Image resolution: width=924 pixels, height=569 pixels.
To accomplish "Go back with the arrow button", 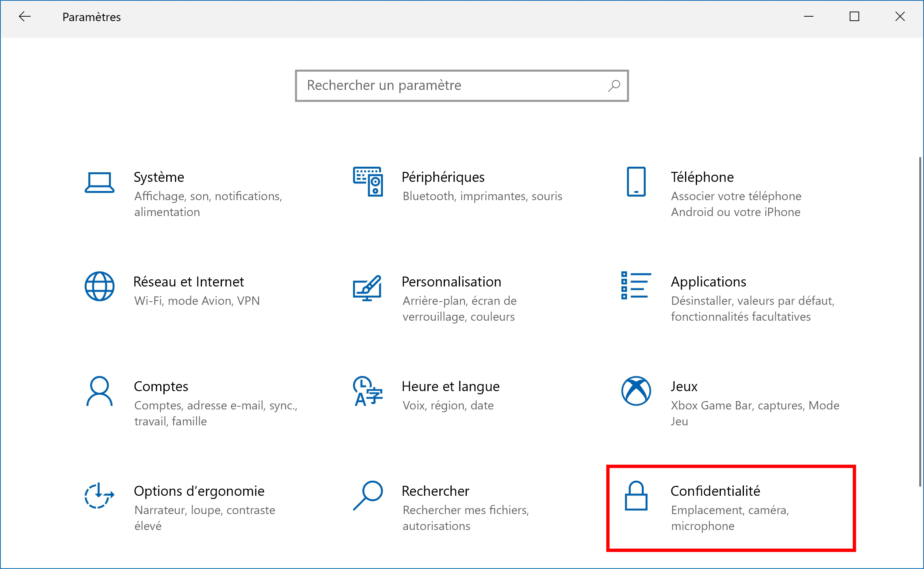I will coord(25,17).
